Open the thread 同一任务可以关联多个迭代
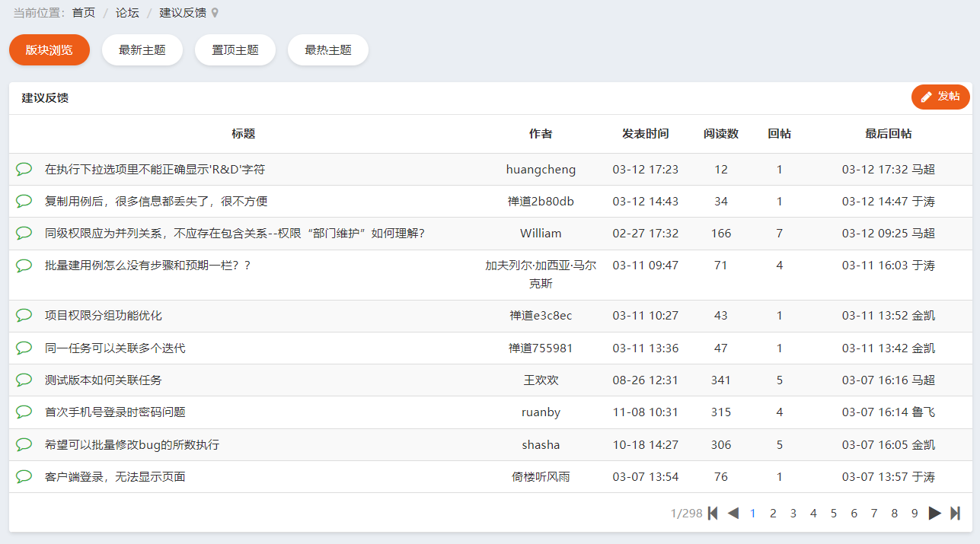The height and width of the screenshot is (544, 980). pos(115,348)
